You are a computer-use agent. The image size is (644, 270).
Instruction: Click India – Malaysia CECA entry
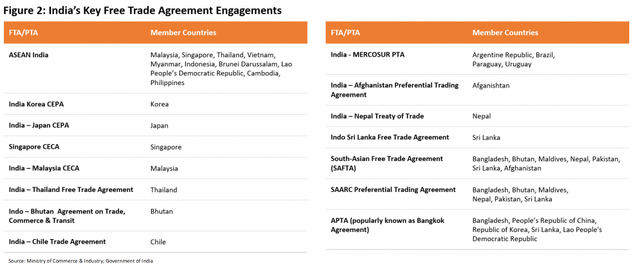pyautogui.click(x=44, y=168)
